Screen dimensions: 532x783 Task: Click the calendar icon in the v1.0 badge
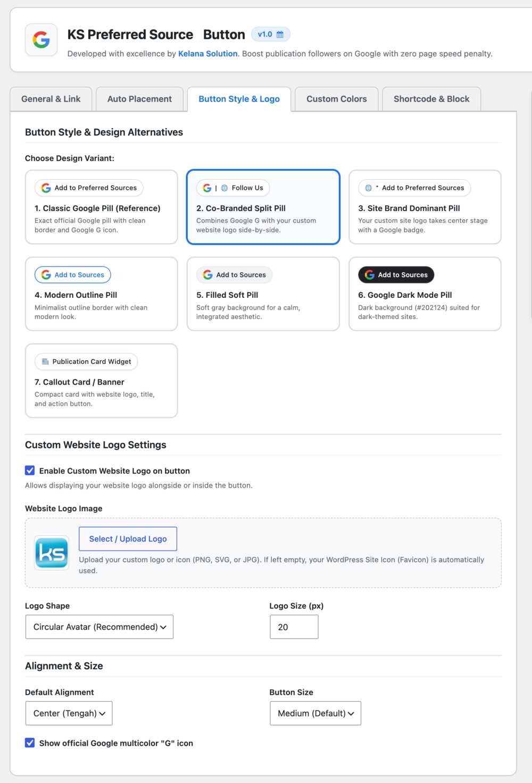[x=280, y=35]
